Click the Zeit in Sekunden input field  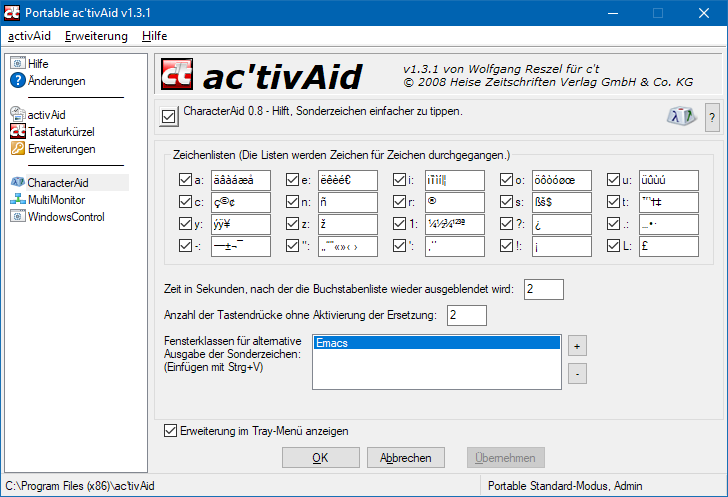click(x=544, y=289)
